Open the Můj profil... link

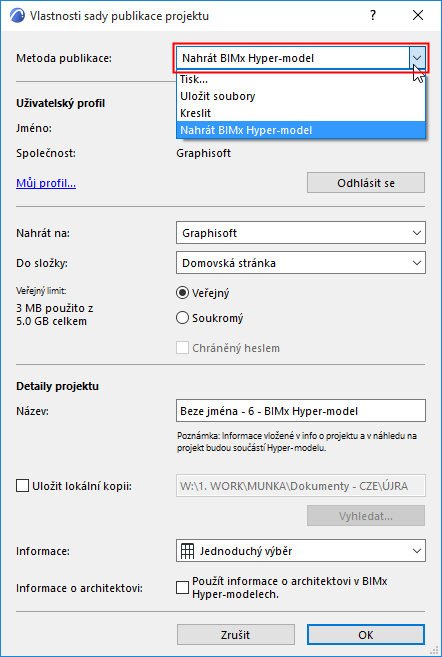coord(46,183)
